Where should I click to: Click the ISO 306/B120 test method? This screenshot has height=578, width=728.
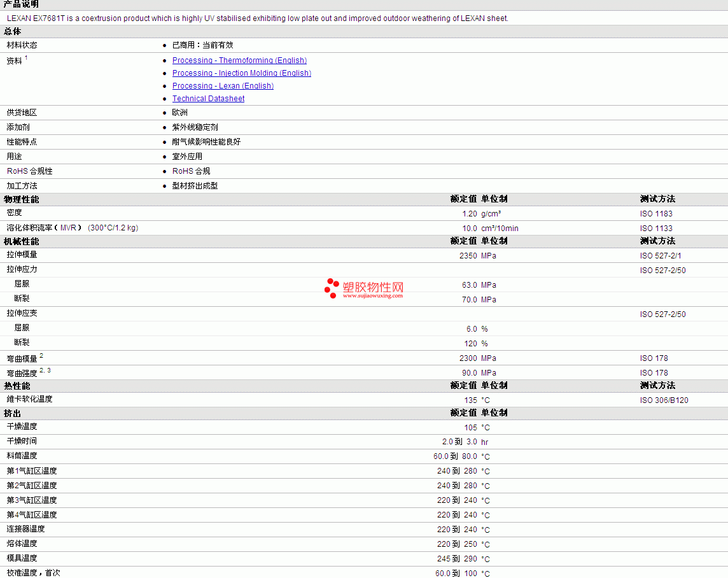pyautogui.click(x=664, y=400)
